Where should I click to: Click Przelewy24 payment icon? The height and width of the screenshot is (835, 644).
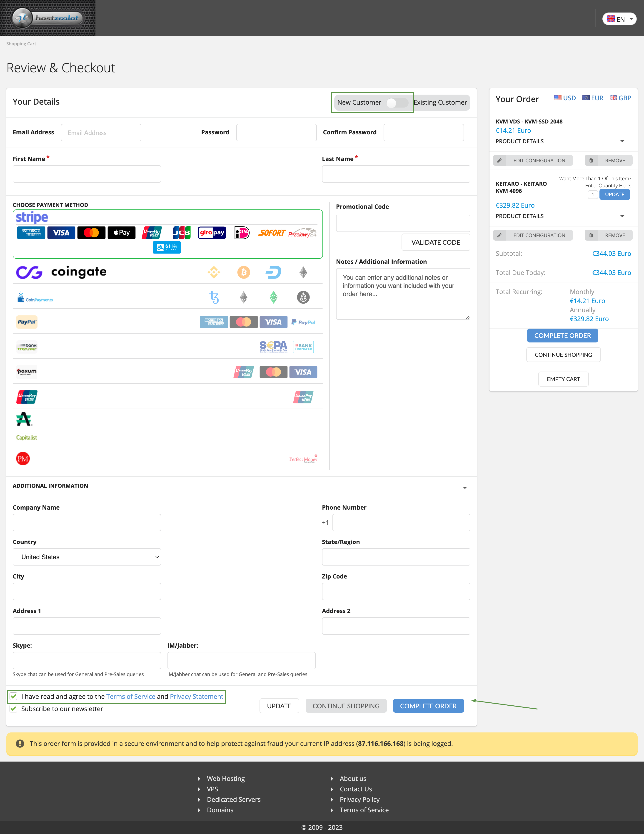point(302,233)
